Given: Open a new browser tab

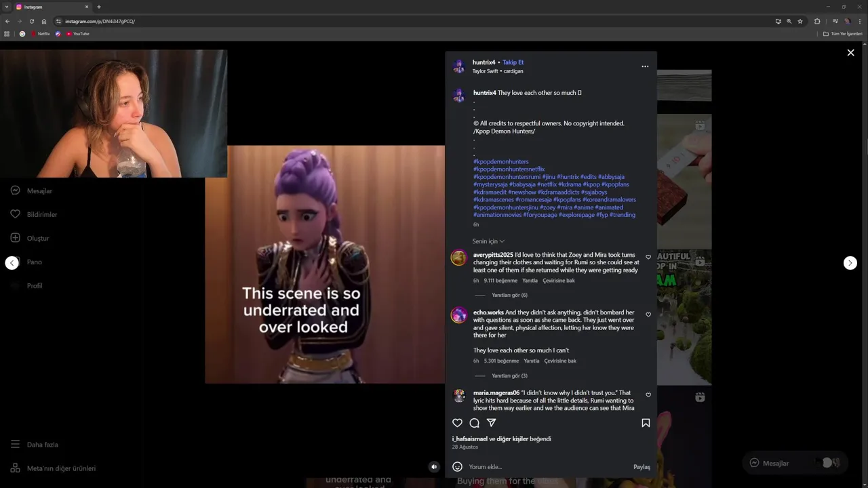Looking at the screenshot, I should point(99,7).
